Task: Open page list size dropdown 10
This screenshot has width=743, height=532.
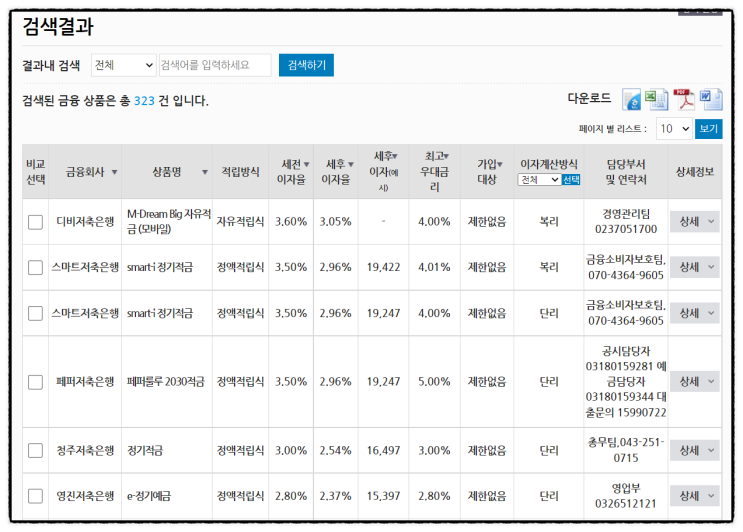Action: (x=674, y=129)
